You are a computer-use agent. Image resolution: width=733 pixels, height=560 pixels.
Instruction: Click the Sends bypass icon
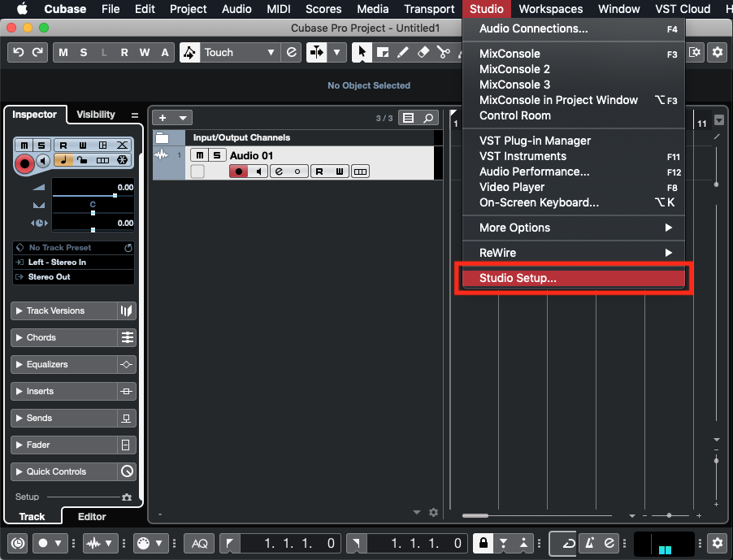pyautogui.click(x=126, y=419)
